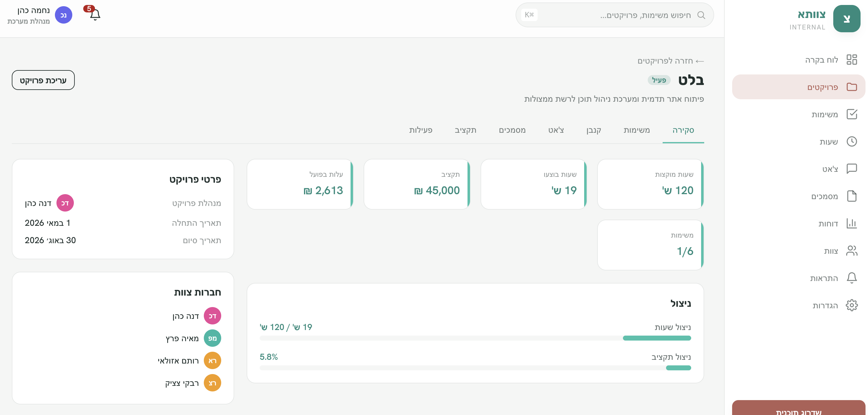Click the notification bell with badge 5
This screenshot has width=868, height=415.
point(95,15)
